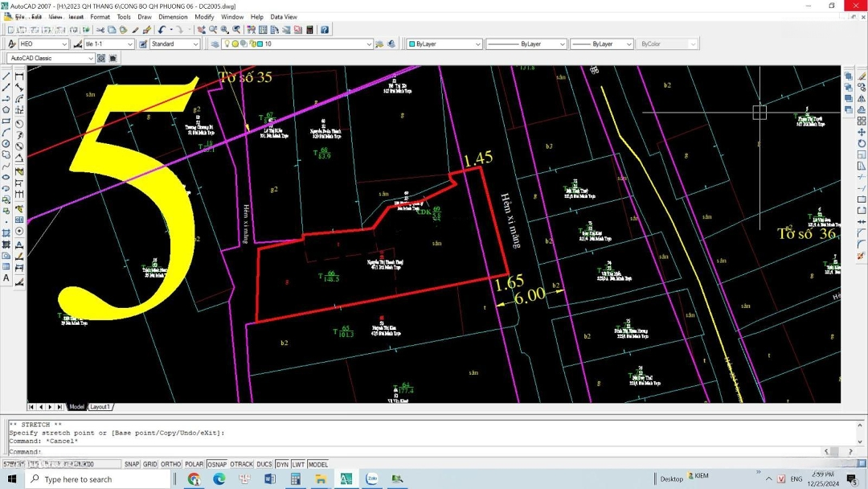Activate the Linear dimension tool
868x489 pixels.
(x=19, y=76)
